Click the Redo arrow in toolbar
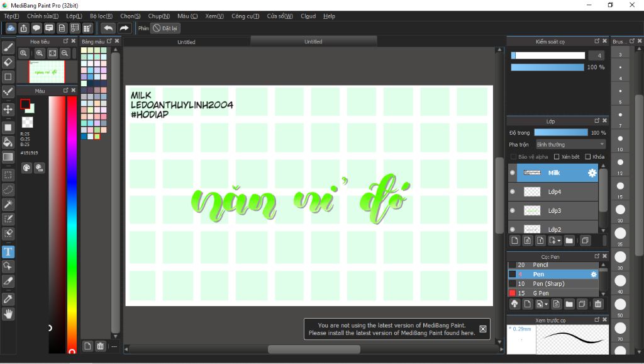This screenshot has height=364, width=644. click(x=124, y=28)
